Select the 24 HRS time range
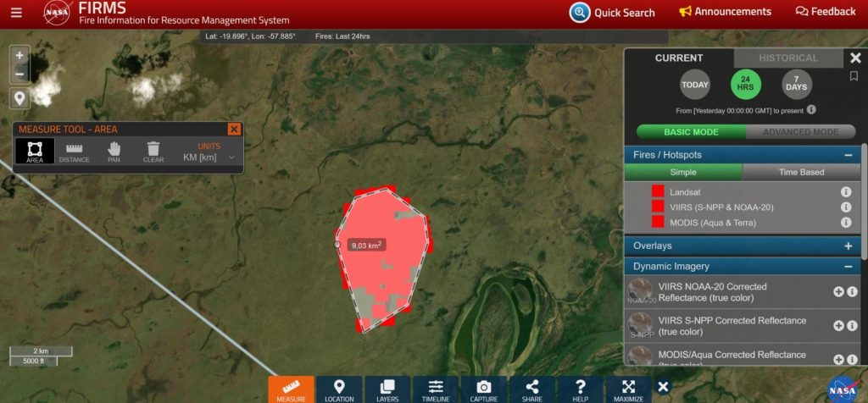The height and width of the screenshot is (403, 868). (746, 84)
